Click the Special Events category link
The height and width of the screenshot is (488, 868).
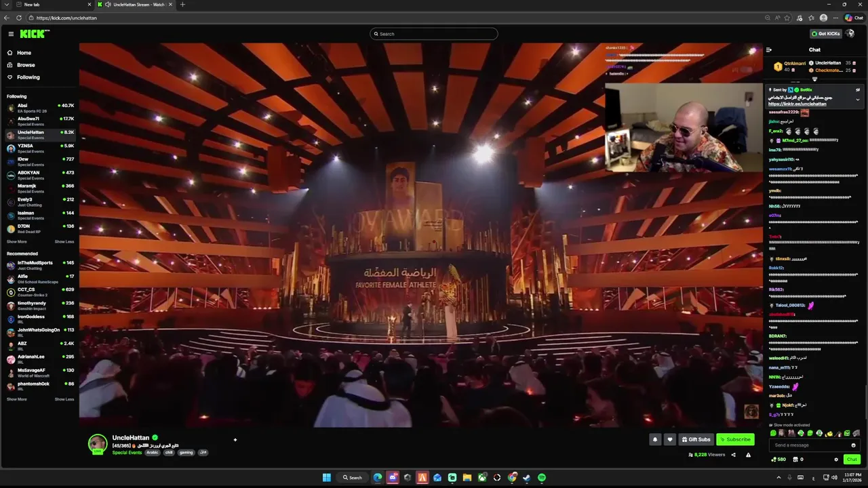click(127, 453)
